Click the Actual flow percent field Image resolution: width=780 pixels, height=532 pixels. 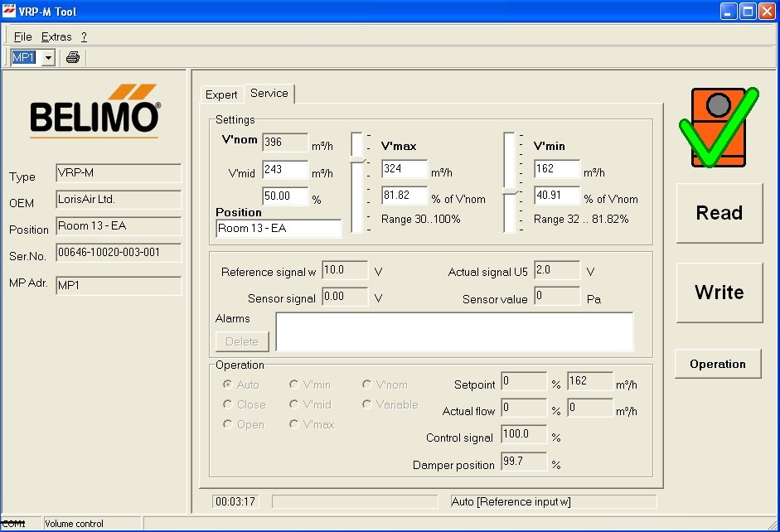point(524,408)
